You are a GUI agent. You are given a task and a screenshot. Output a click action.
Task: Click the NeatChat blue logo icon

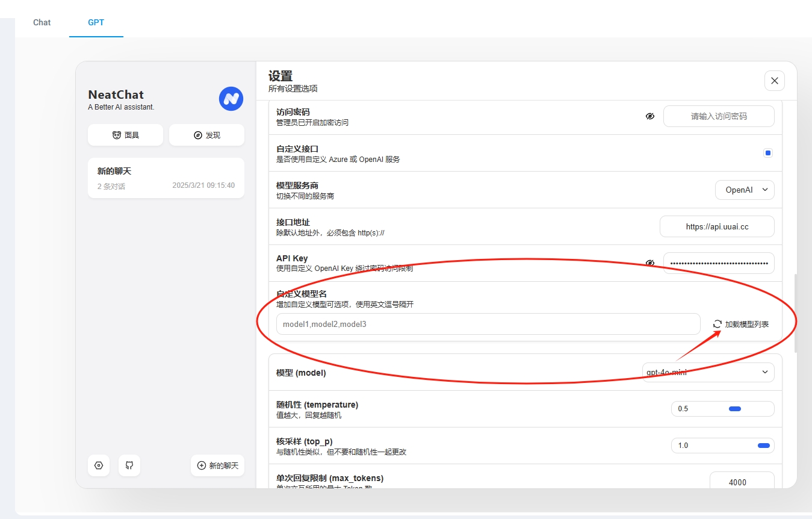231,99
